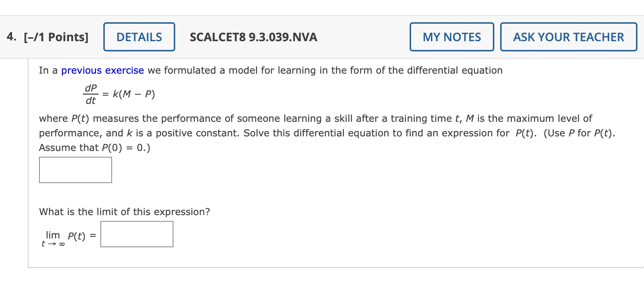Click the blue previous exercise hyperlink text
Viewport: 644px width, 299px height.
(102, 70)
